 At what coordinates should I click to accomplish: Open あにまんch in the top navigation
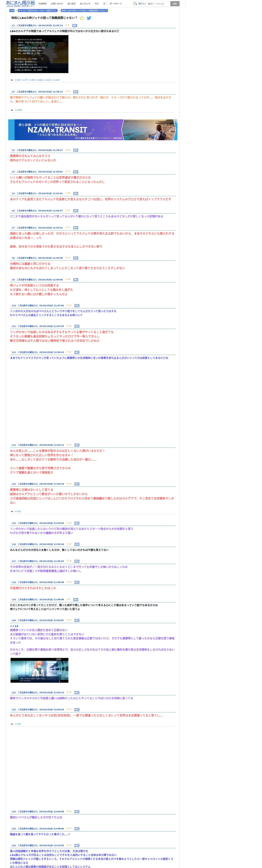point(85,4)
